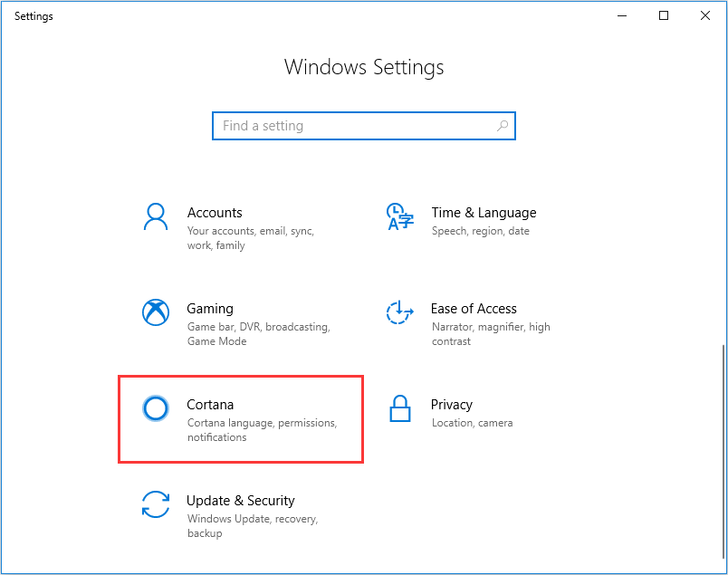Click the search magnifier icon

(503, 125)
